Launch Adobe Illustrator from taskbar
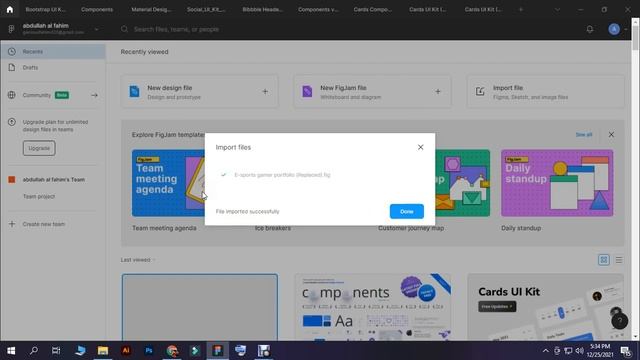Screen dimensions: 640x360 [126, 351]
